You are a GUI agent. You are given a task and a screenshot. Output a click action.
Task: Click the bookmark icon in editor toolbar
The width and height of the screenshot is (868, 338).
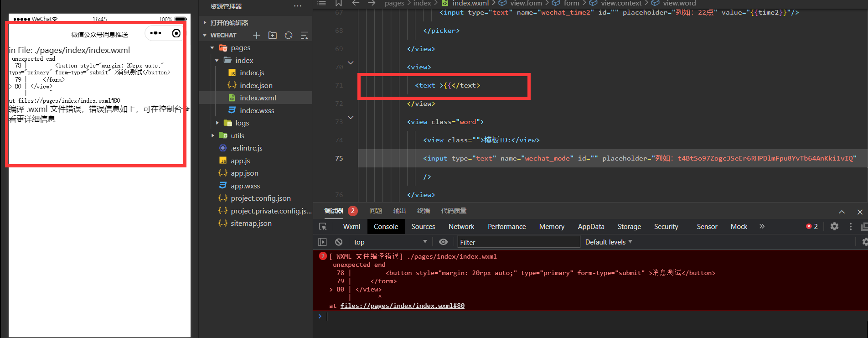339,3
